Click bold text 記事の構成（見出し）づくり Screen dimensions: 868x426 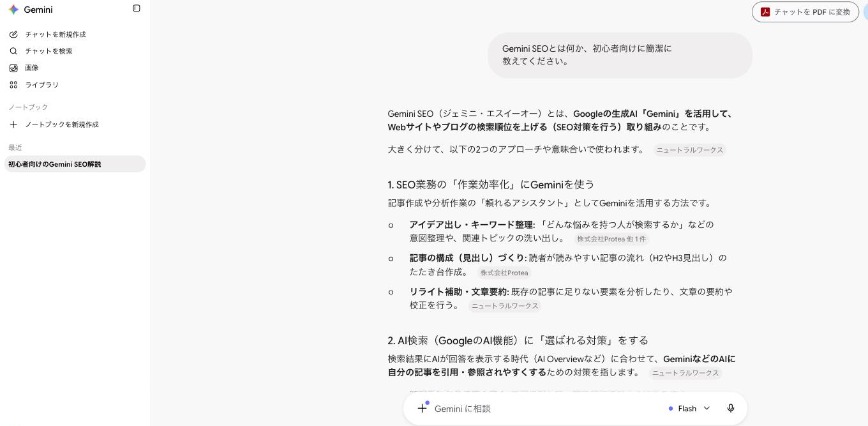click(467, 258)
